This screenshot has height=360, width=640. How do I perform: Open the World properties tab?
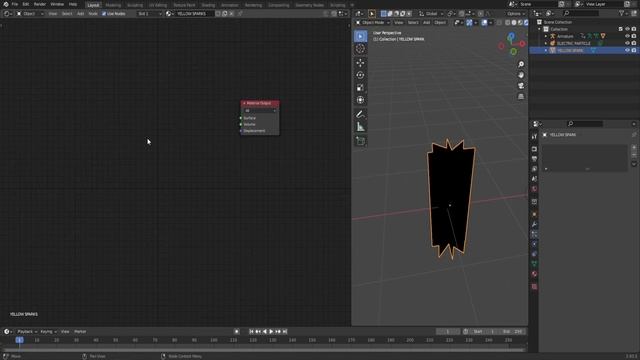[534, 189]
